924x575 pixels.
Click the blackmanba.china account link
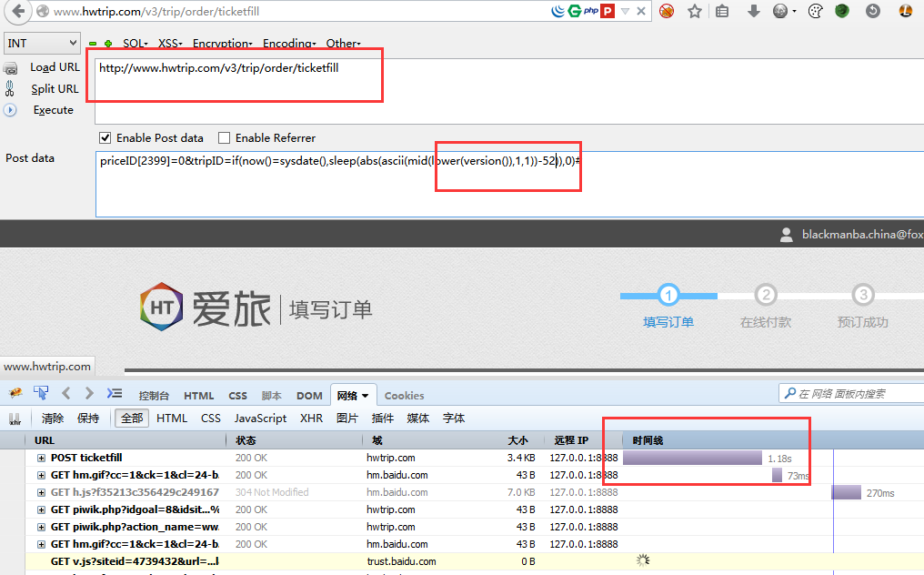tap(862, 235)
